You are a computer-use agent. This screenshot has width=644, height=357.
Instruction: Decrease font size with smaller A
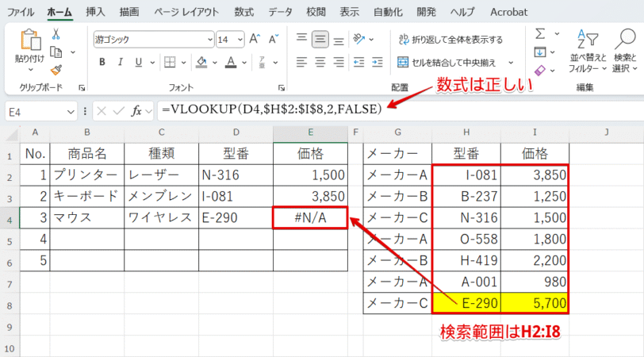tap(273, 39)
